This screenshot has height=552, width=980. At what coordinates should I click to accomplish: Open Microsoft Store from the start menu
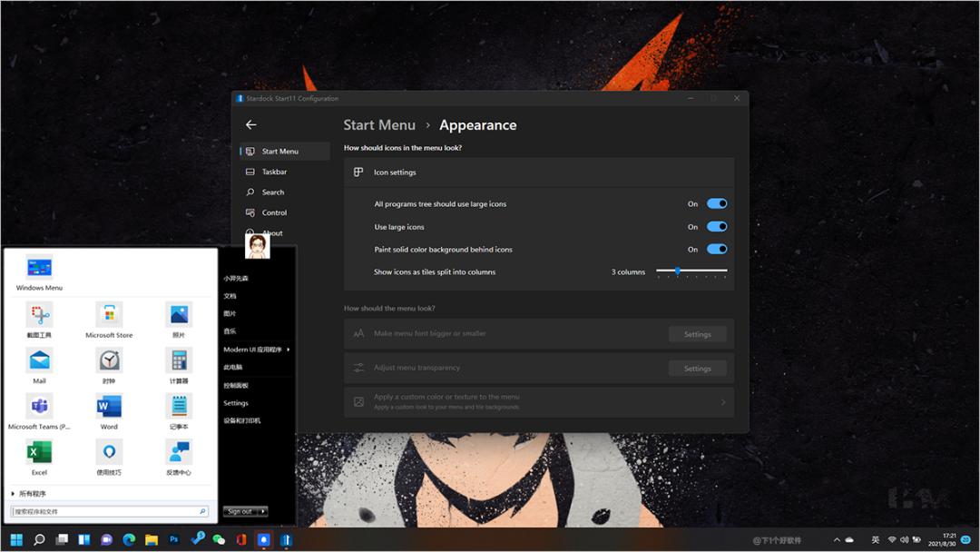(x=109, y=316)
